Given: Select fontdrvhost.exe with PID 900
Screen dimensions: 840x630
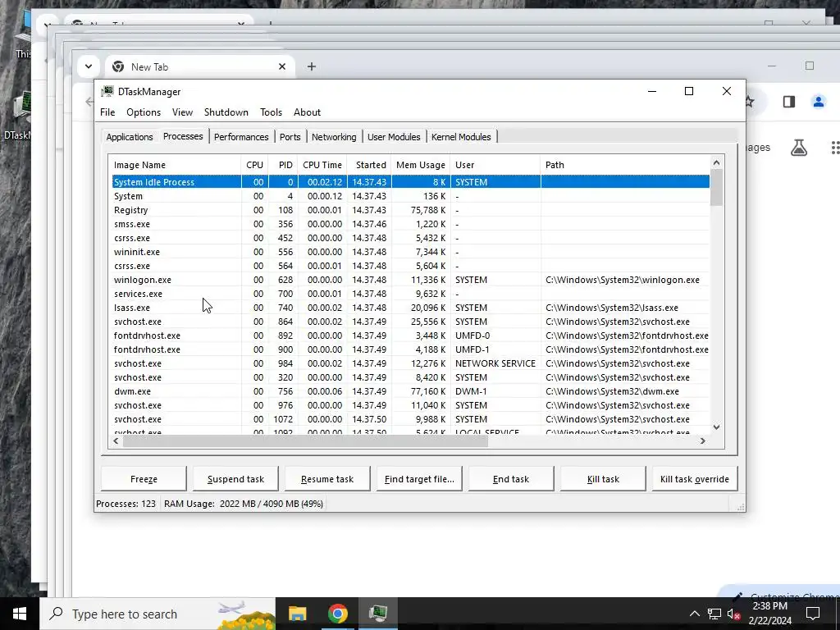Looking at the screenshot, I should click(x=411, y=349).
